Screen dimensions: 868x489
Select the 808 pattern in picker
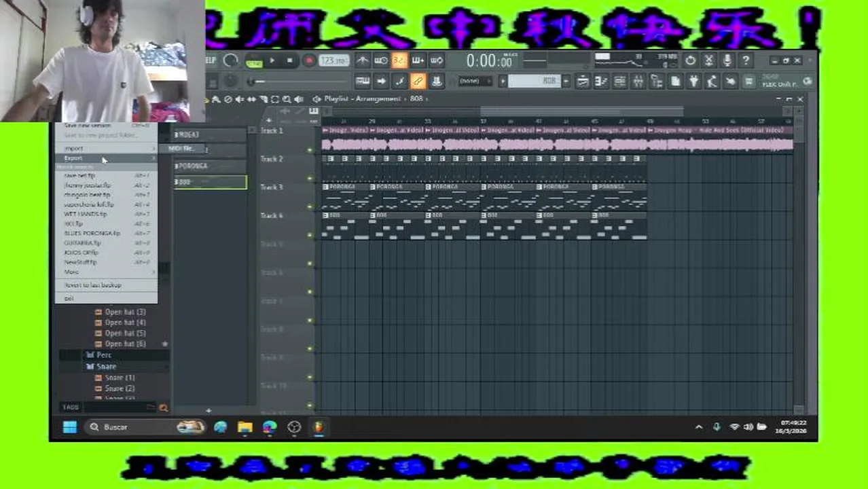211,182
